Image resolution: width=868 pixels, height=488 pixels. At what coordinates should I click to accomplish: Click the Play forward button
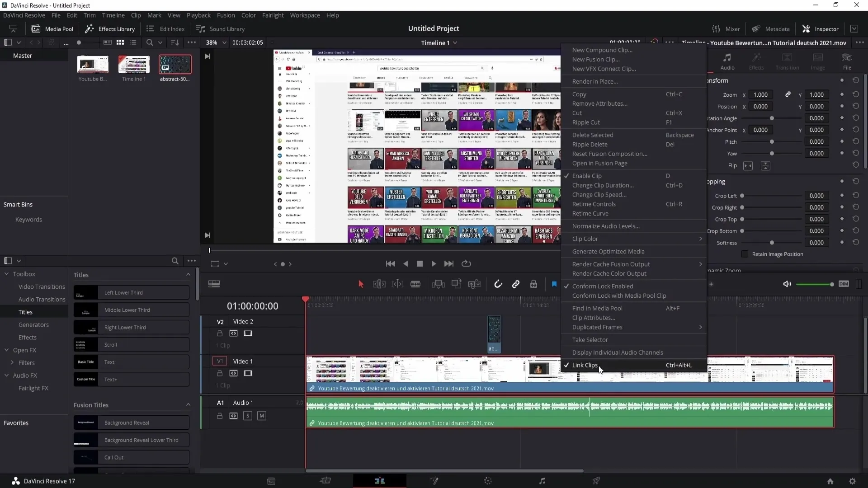click(434, 264)
